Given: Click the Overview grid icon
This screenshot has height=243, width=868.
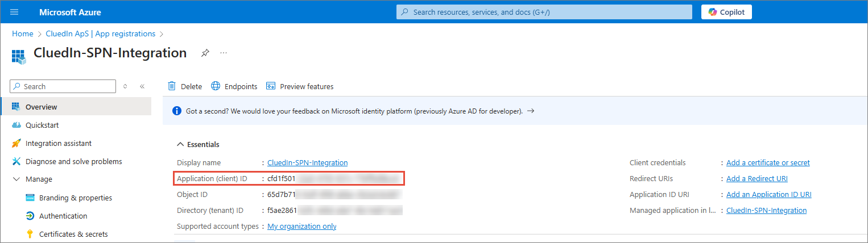Looking at the screenshot, I should pyautogui.click(x=16, y=107).
